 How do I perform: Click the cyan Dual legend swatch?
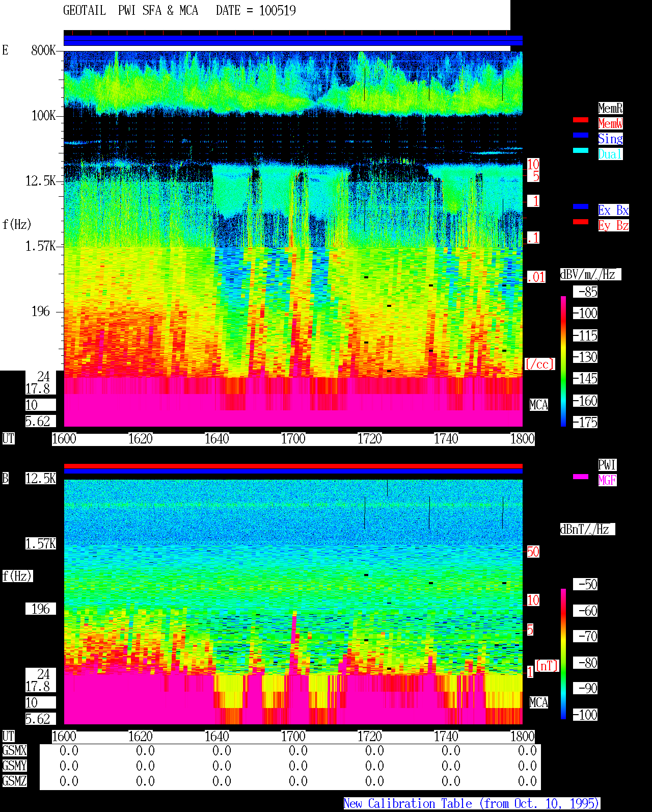pyautogui.click(x=581, y=151)
